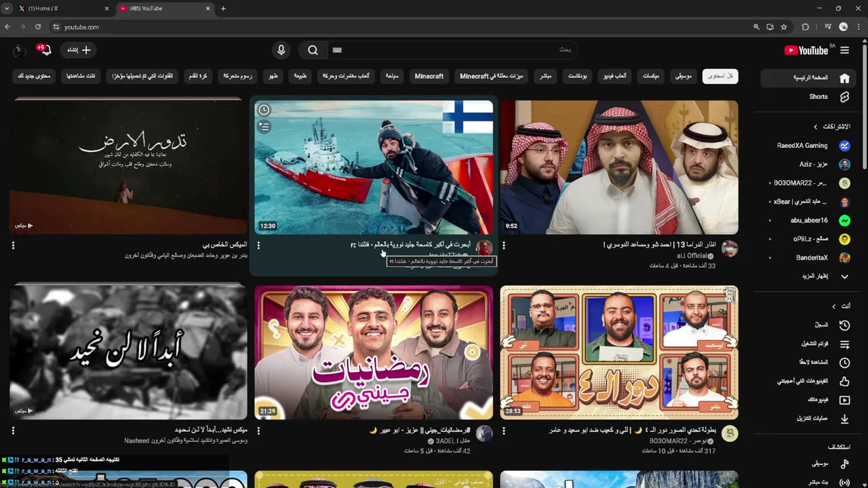Reload the page in Chrome
The image size is (868, 488).
coord(38,27)
